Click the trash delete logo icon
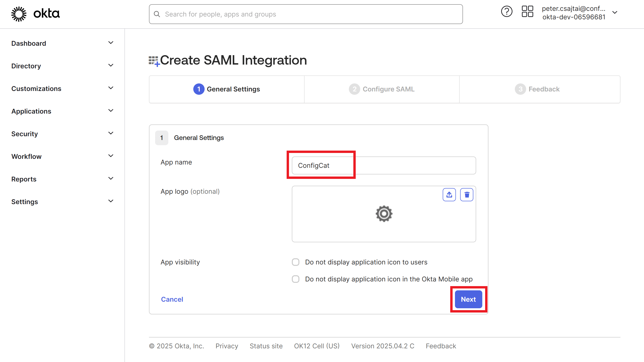 (x=466, y=194)
